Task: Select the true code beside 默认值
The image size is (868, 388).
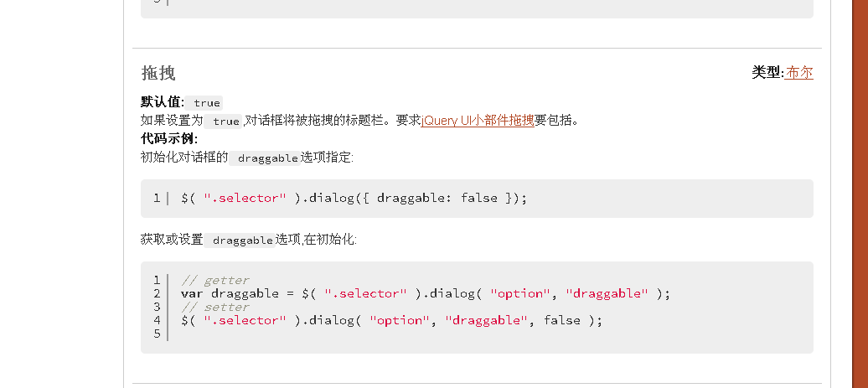Action: (207, 103)
